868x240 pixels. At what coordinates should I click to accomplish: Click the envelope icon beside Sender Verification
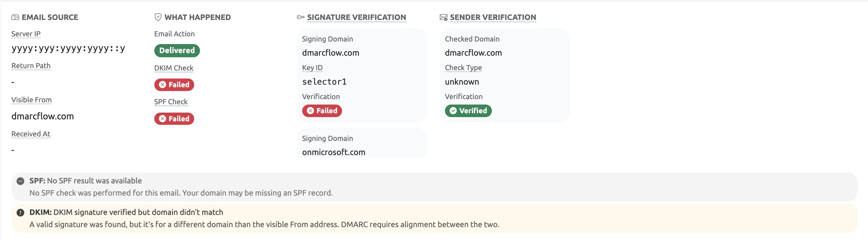[443, 17]
